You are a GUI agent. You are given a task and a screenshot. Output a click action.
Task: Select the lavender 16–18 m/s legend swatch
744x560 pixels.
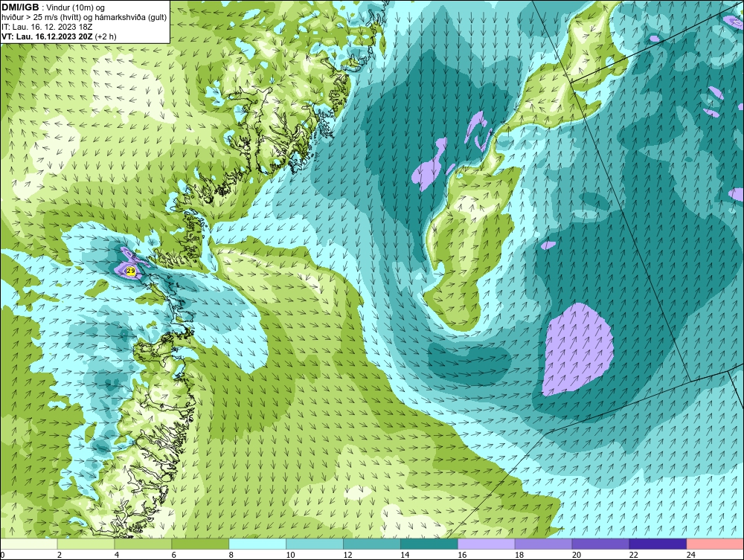(487, 544)
